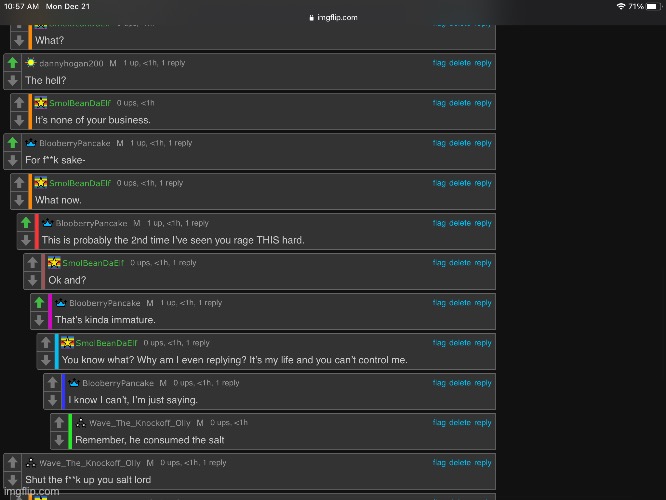The width and height of the screenshot is (666, 500).
Task: Flag the "Shut the f**k up you salt lord" comment
Action: 439,463
